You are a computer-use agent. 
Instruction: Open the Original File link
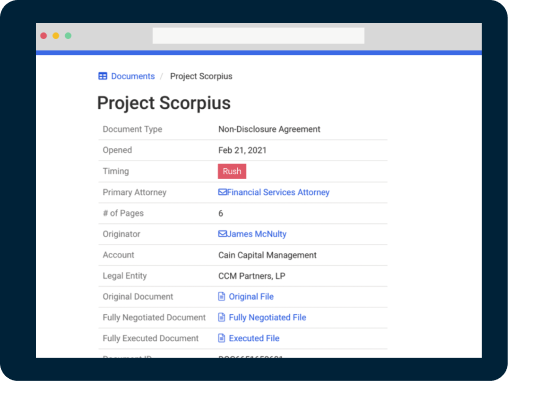click(x=251, y=296)
